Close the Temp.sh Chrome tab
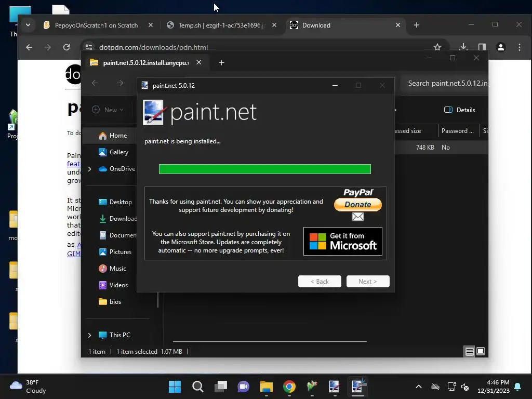Image resolution: width=532 pixels, height=399 pixels. click(x=274, y=25)
